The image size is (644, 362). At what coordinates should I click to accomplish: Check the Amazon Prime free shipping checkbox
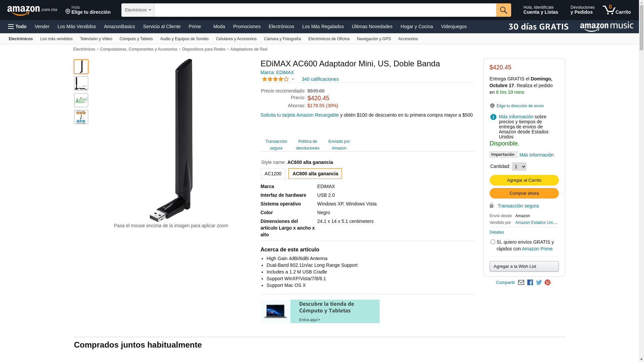pos(493,242)
